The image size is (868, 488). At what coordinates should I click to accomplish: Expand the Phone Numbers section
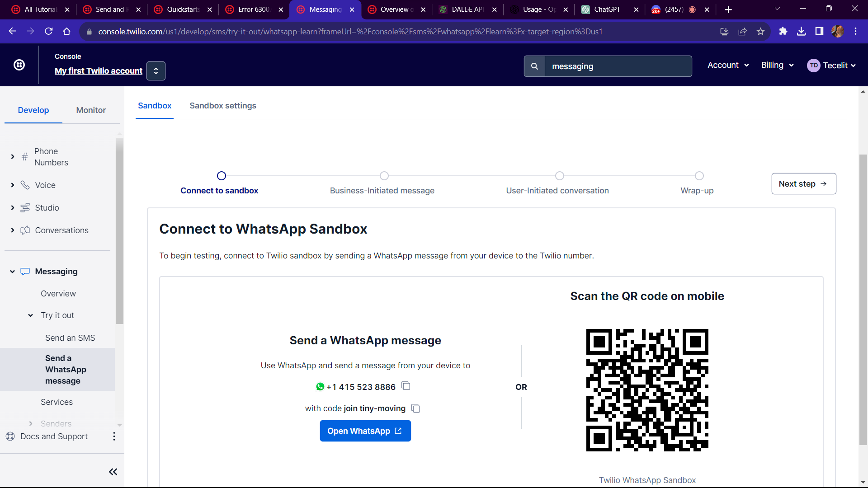coord(13,157)
